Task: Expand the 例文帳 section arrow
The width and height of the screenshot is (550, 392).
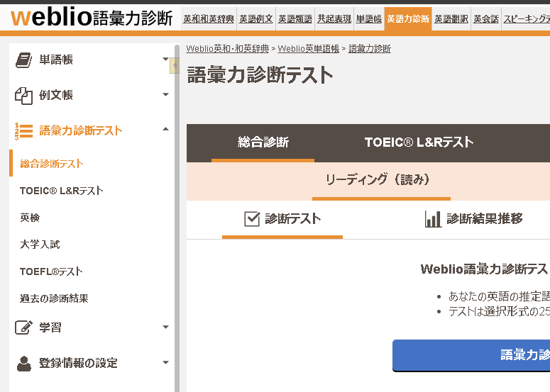Action: coord(166,94)
